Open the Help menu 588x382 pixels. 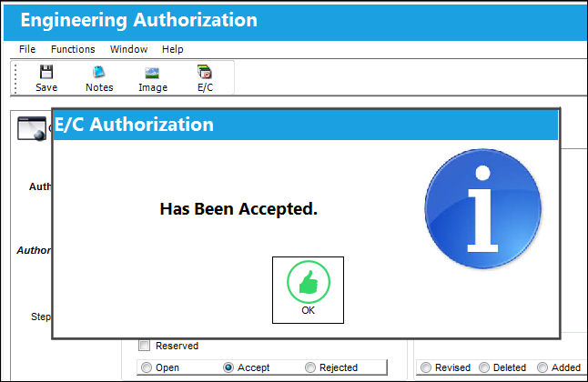[x=173, y=49]
